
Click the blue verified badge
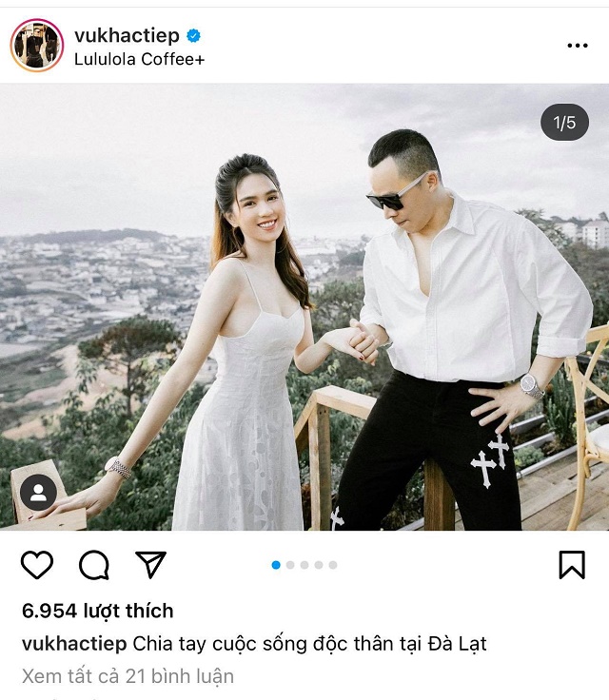click(193, 35)
